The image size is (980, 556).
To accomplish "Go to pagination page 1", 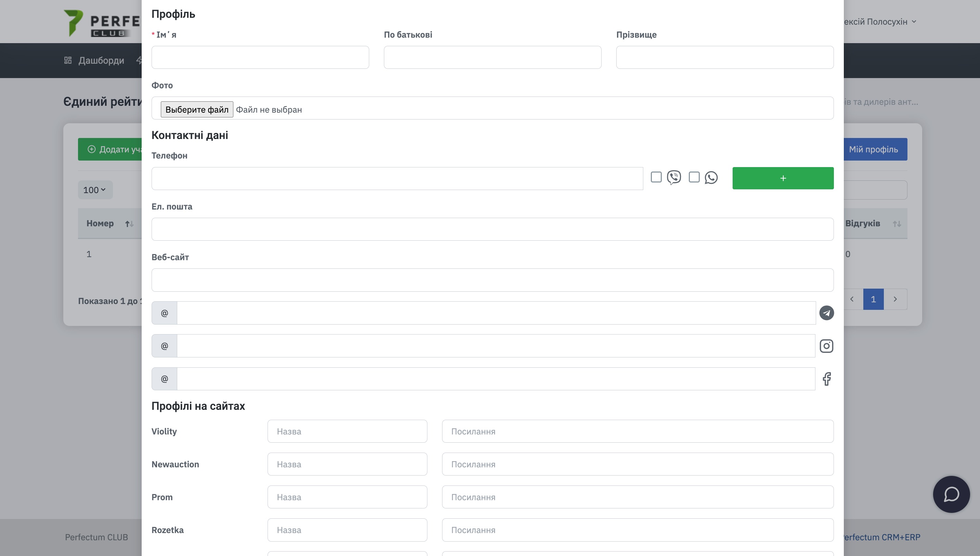I will pos(873,299).
